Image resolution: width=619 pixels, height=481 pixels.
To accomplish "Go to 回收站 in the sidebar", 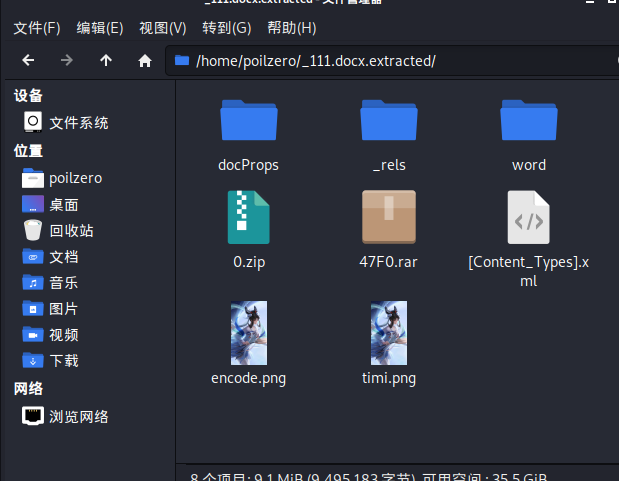I will (x=71, y=230).
